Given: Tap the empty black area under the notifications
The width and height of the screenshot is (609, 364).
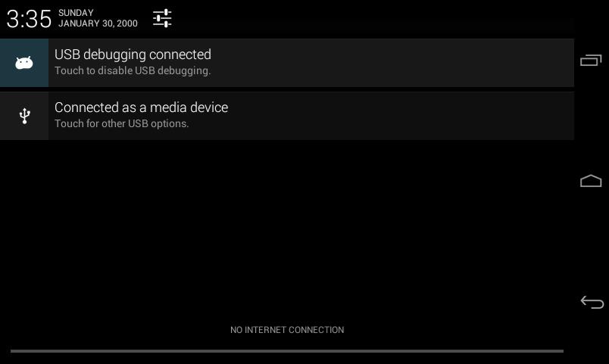Looking at the screenshot, I should [287, 229].
